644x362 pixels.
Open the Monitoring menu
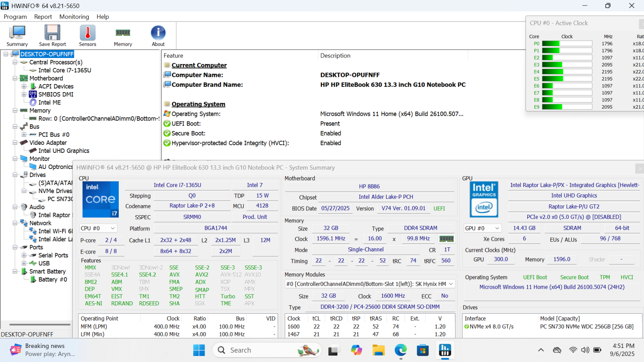[x=74, y=16]
